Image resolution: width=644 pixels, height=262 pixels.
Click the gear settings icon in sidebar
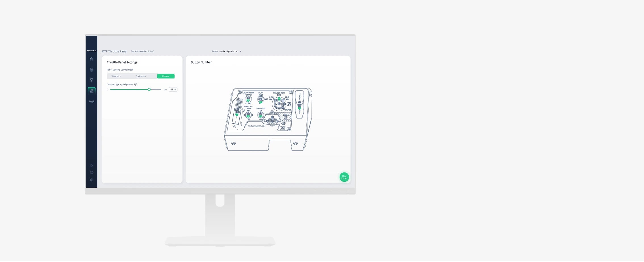click(91, 180)
